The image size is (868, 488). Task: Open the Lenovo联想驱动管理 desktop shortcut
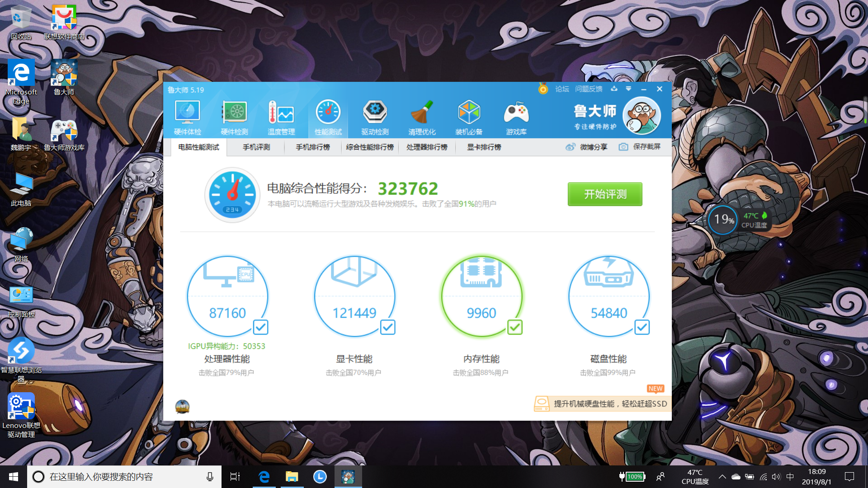[x=21, y=416]
